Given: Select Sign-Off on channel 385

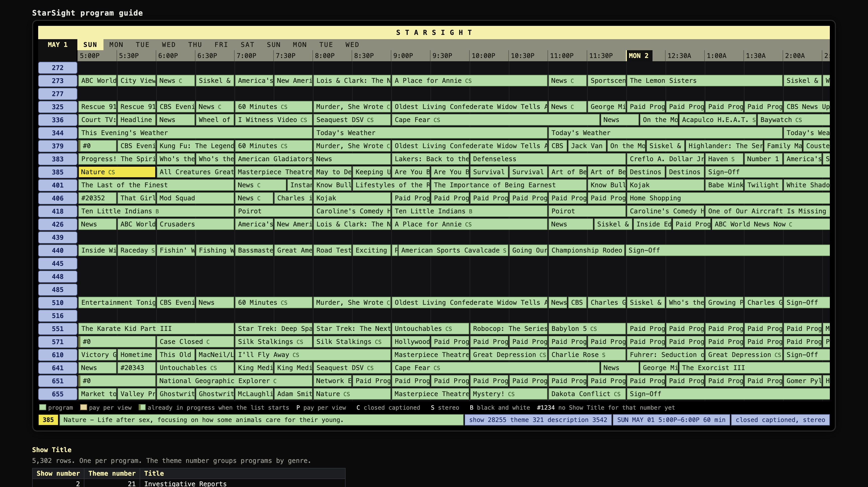Looking at the screenshot, I should [x=767, y=172].
